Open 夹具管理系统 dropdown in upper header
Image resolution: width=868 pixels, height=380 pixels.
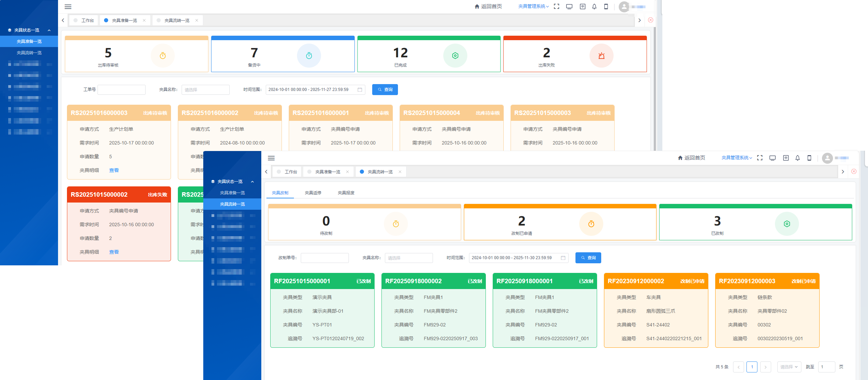[x=533, y=7]
